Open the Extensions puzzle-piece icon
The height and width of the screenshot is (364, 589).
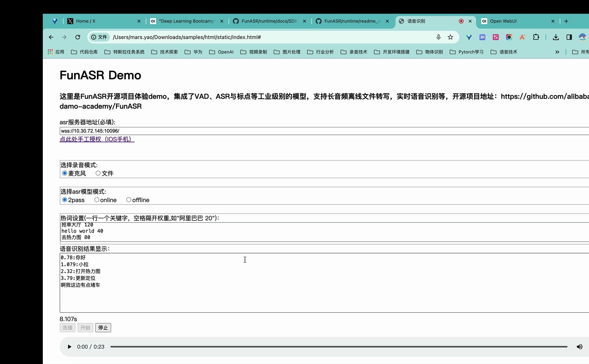(536, 37)
